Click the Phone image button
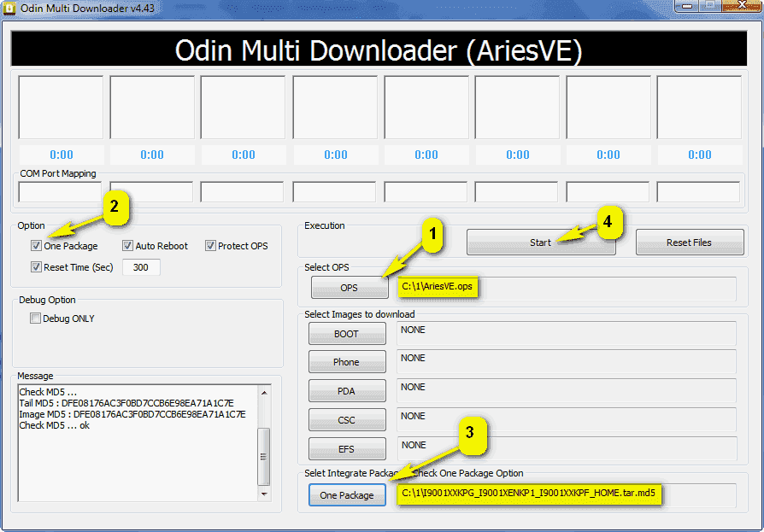Screen dimensions: 764x532 347,362
